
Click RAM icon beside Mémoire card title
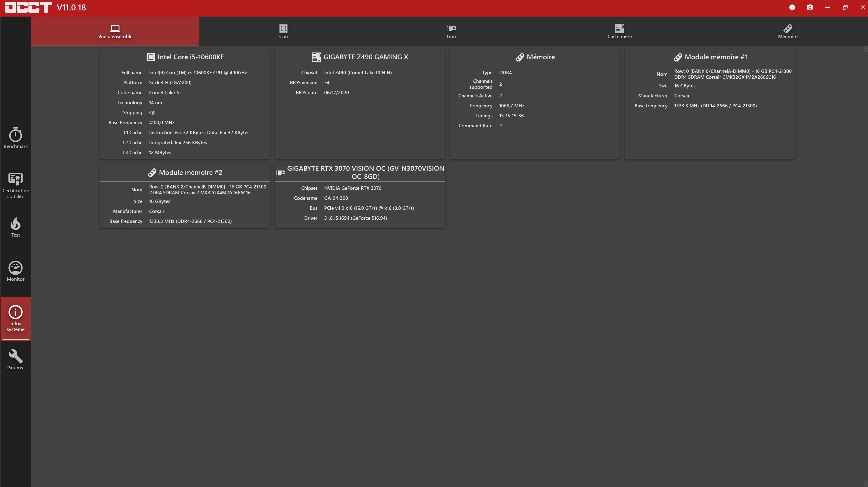pyautogui.click(x=519, y=57)
